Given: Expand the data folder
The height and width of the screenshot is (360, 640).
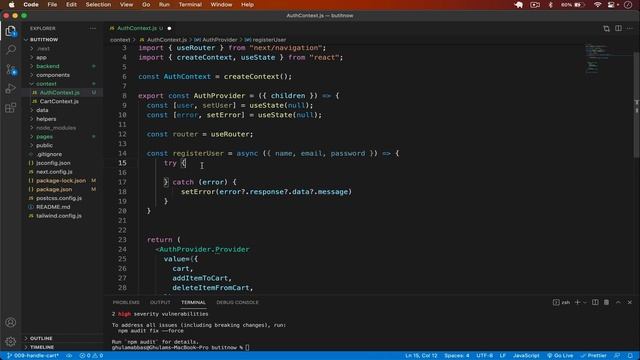Looking at the screenshot, I should pos(42,110).
